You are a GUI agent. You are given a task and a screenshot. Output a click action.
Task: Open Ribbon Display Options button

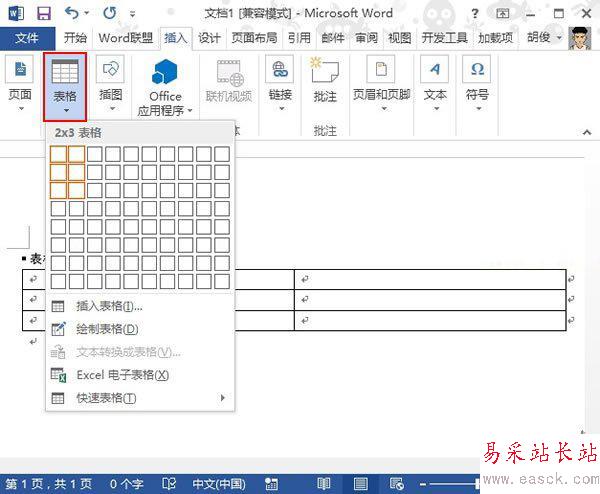pos(502,14)
